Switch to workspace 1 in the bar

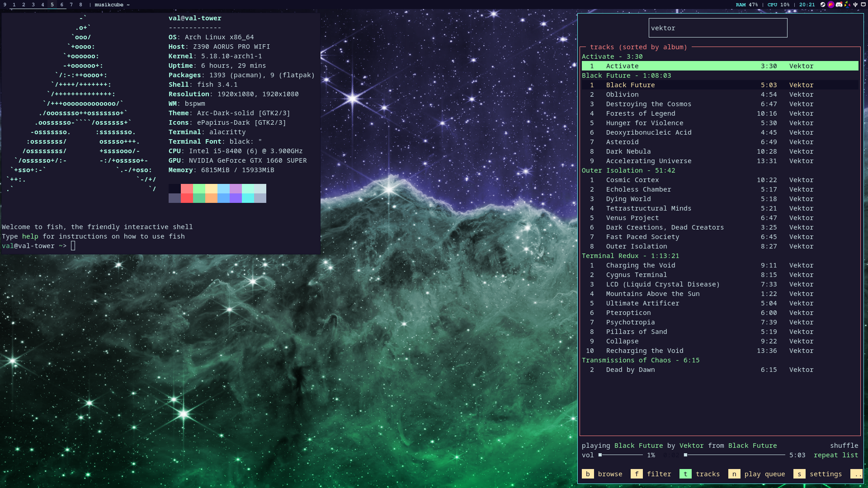coord(15,5)
